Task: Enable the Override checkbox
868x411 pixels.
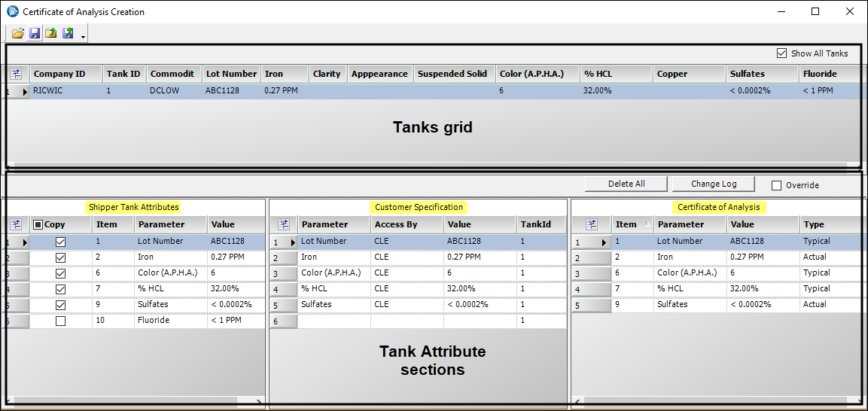Action: point(777,185)
